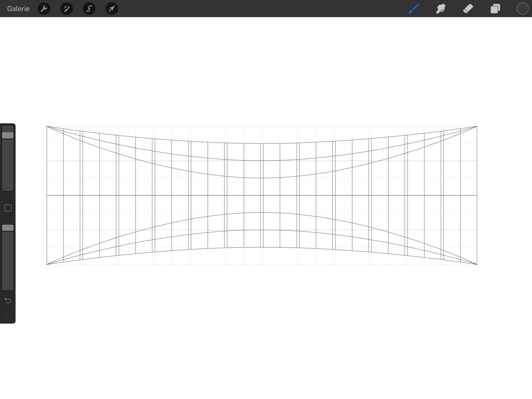Screen dimensions: 532x399
Task: Open the brush library from the Paintbrush icon
Action: tap(413, 9)
